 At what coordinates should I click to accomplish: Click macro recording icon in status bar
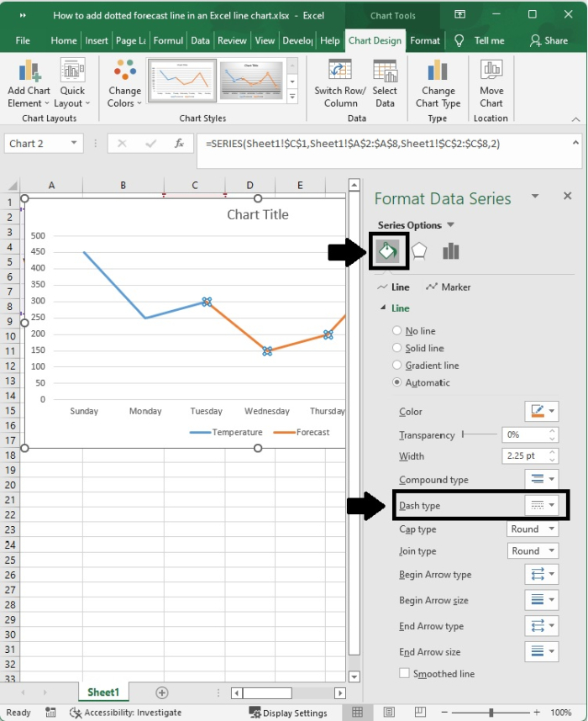(x=50, y=713)
